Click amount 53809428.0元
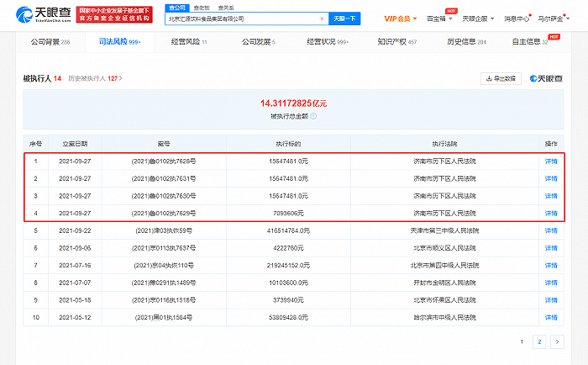 [288, 318]
